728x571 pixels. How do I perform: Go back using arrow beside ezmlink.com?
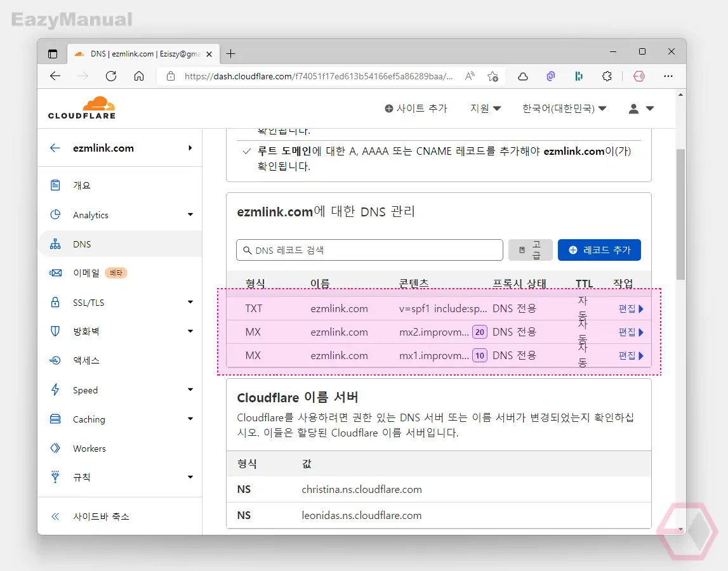pyautogui.click(x=55, y=148)
